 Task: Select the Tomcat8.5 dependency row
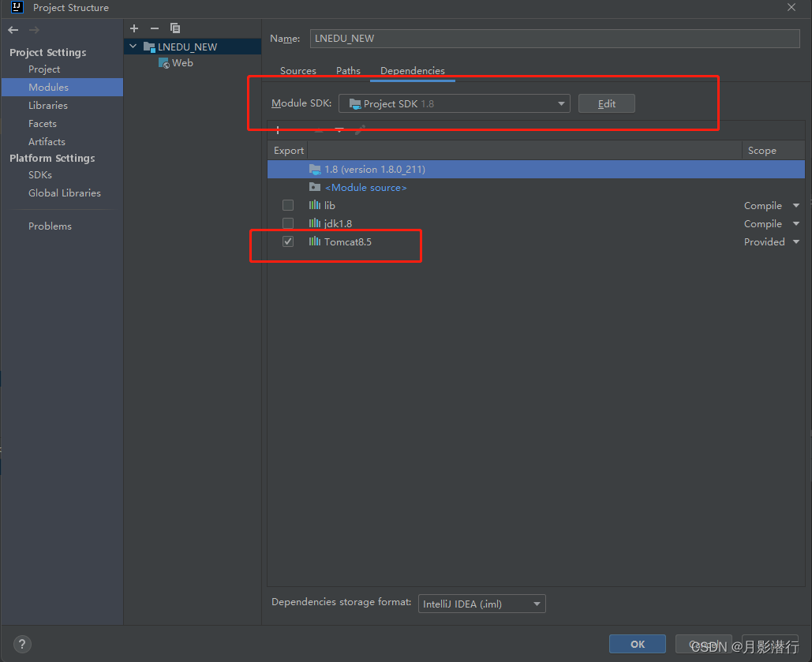(x=536, y=242)
